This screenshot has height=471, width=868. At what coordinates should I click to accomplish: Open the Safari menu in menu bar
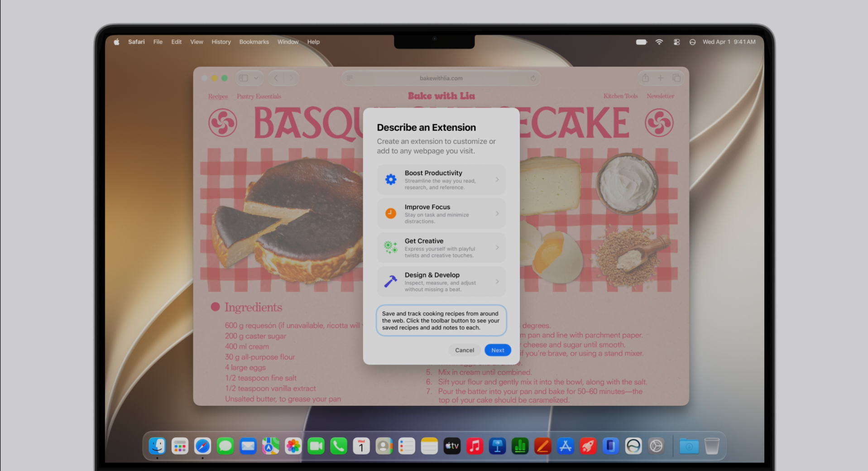point(136,42)
